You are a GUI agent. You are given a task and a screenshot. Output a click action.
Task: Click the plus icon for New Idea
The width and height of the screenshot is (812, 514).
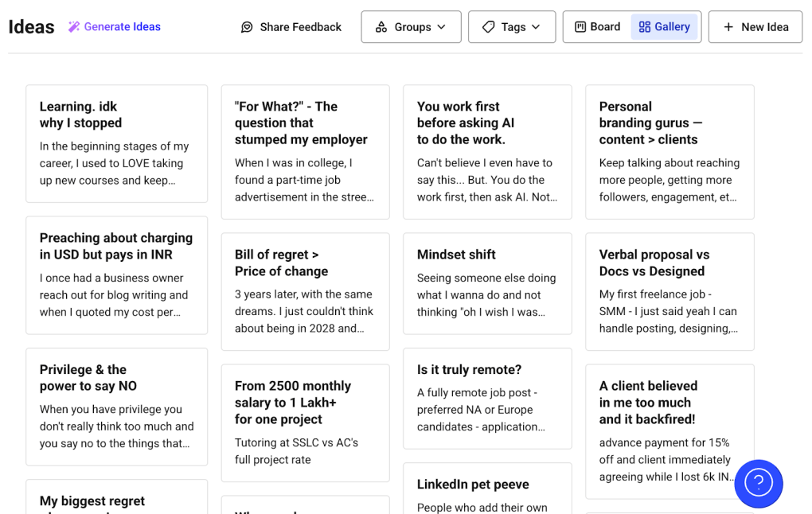click(x=728, y=27)
